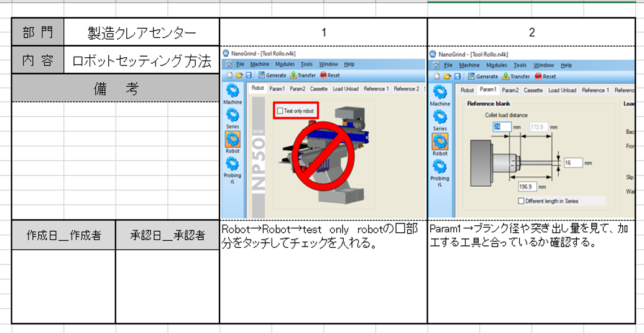Switch to Cassette tab in step 1 window
644x333 pixels.
(x=318, y=89)
